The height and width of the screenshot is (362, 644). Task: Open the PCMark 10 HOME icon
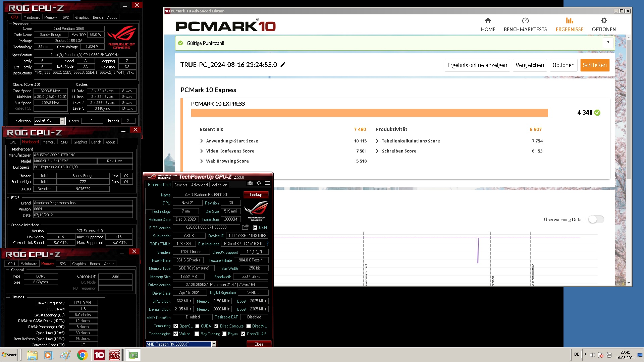tap(488, 20)
